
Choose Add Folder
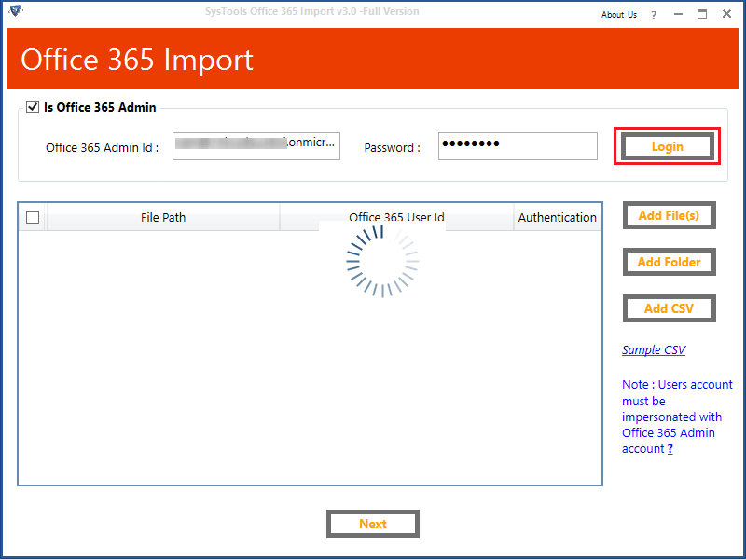[669, 262]
